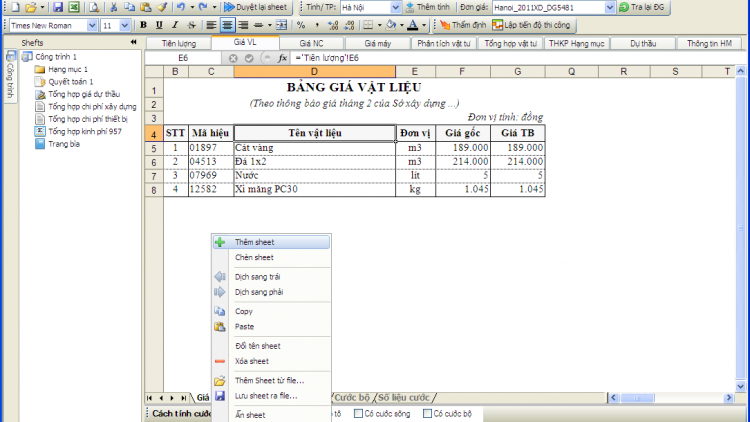Click Duyệt lại sheet button
This screenshot has width=750, height=422.
pos(256,7)
